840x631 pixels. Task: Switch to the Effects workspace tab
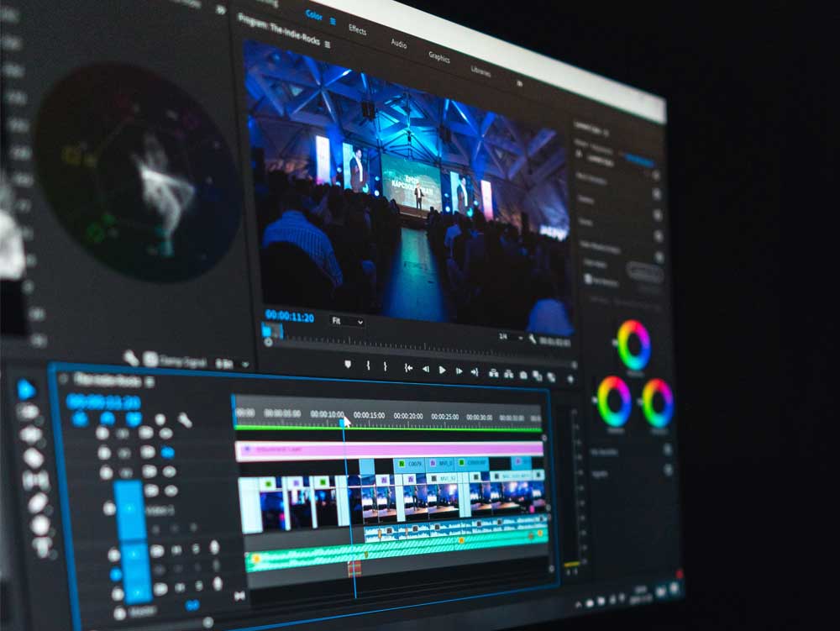click(x=357, y=30)
